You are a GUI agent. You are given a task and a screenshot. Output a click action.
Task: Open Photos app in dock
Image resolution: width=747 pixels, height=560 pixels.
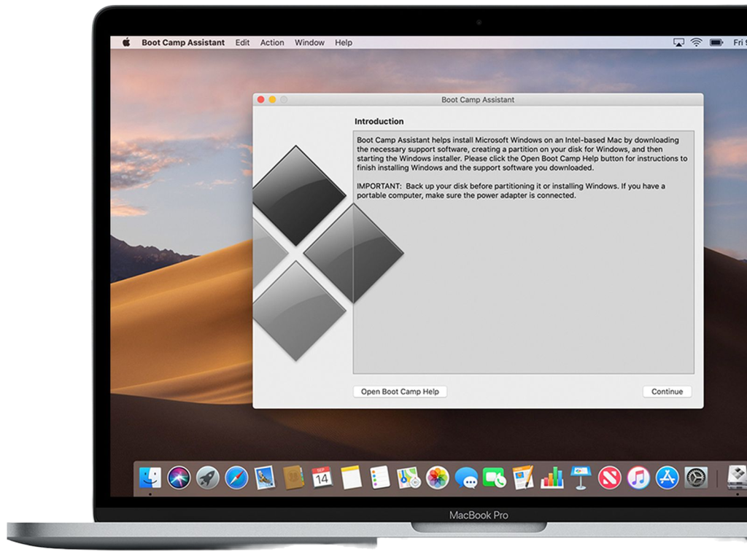(437, 478)
